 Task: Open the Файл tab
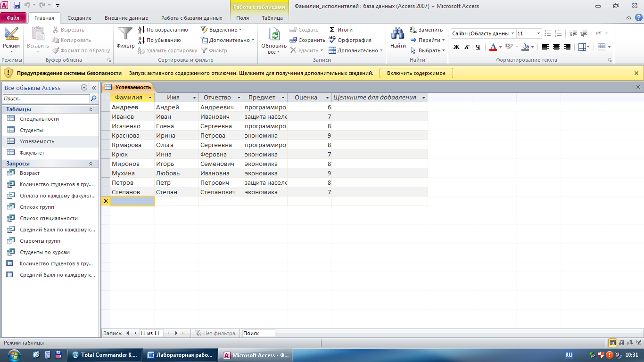(13, 18)
